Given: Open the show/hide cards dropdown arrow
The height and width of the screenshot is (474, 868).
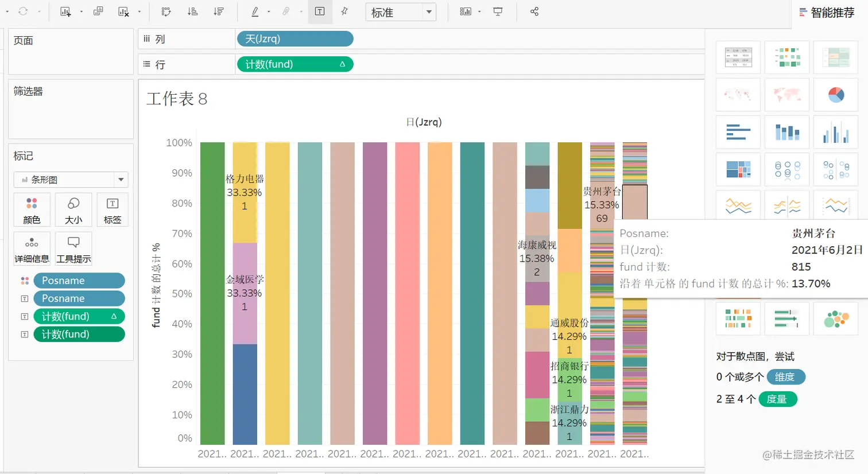Looking at the screenshot, I should [x=479, y=11].
